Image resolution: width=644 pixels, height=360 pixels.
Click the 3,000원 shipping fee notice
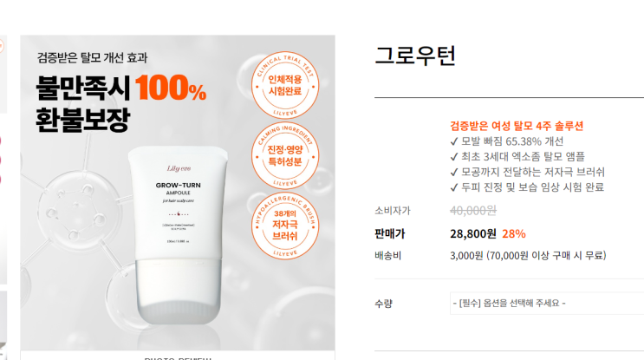click(x=528, y=256)
